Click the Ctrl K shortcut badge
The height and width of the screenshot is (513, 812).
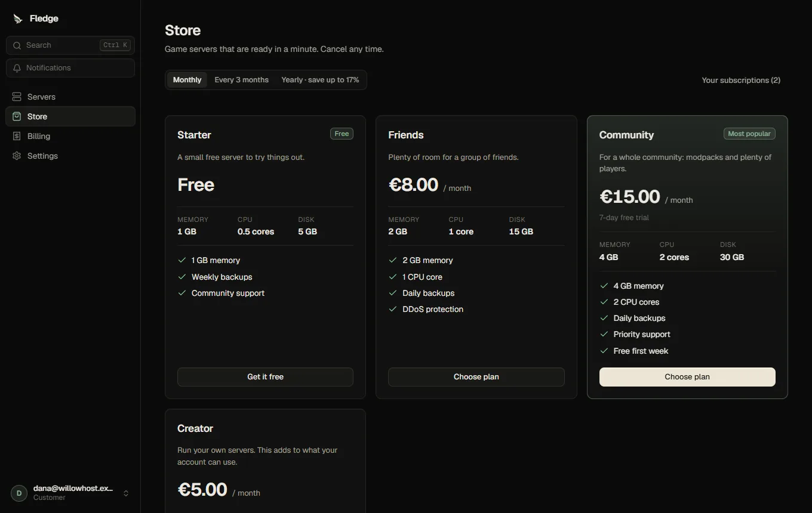click(115, 45)
